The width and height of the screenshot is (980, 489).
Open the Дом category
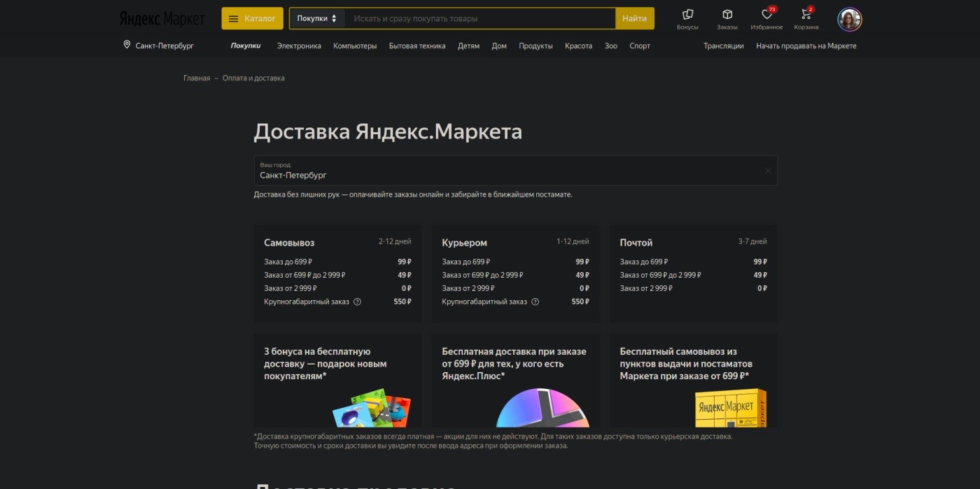(x=499, y=45)
